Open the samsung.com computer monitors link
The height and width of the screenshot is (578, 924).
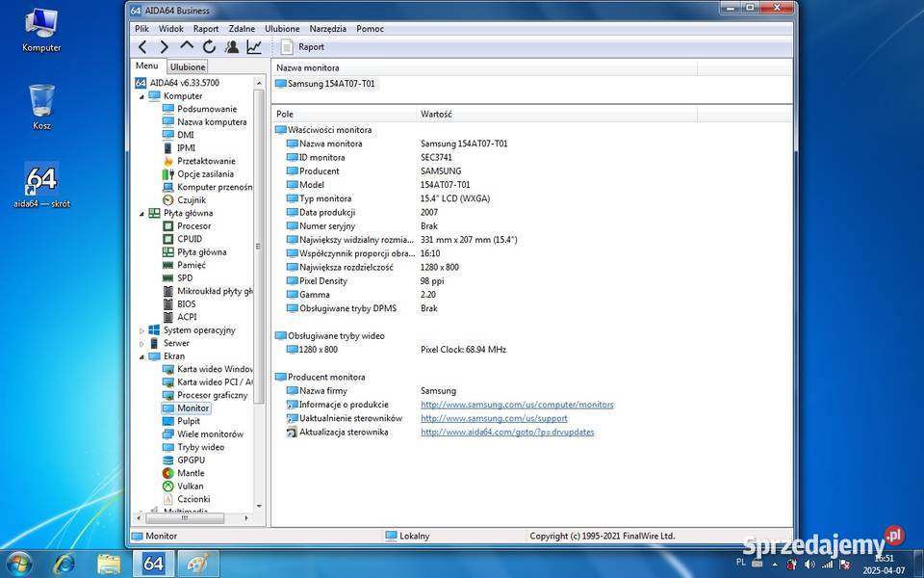[516, 405]
